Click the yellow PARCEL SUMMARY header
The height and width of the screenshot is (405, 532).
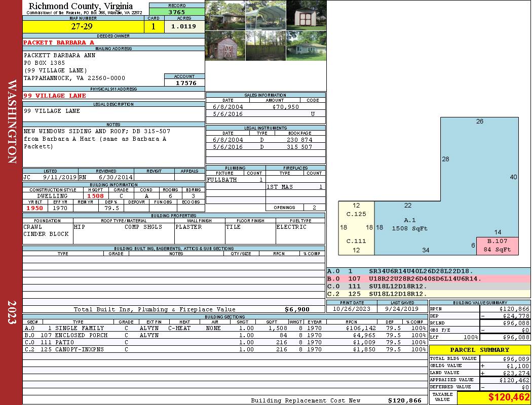[x=480, y=350]
